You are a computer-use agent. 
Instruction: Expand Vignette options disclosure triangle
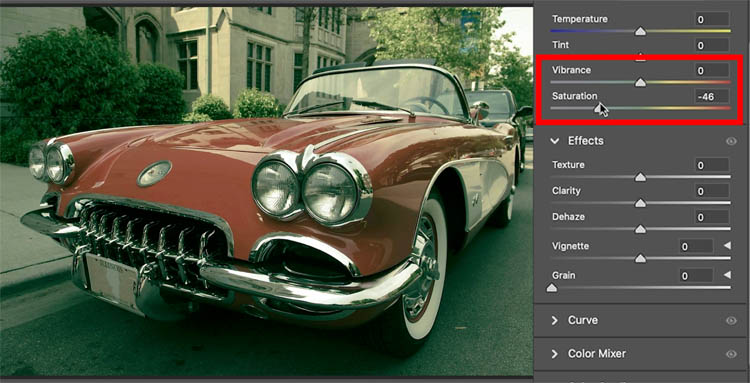click(x=727, y=246)
